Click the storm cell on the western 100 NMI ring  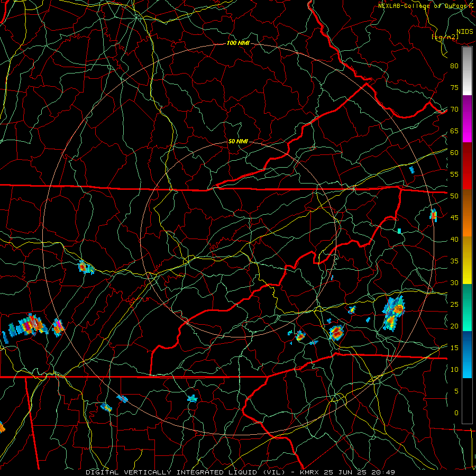pos(58,327)
